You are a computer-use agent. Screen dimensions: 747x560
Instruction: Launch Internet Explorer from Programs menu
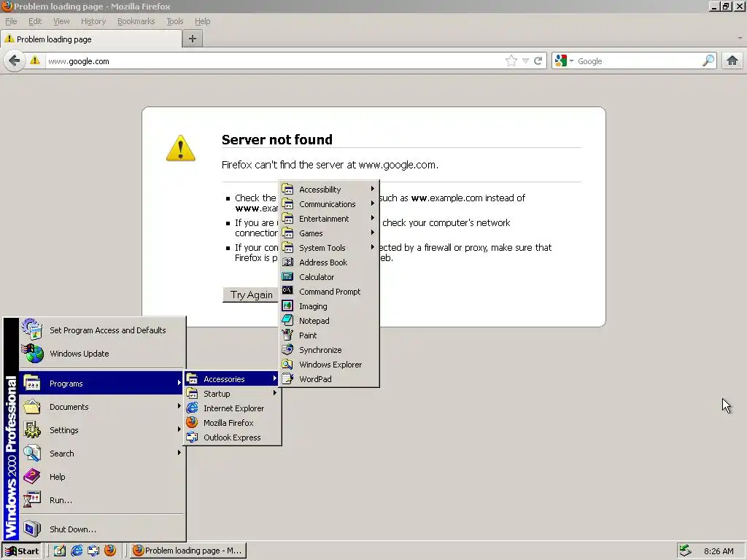point(231,408)
